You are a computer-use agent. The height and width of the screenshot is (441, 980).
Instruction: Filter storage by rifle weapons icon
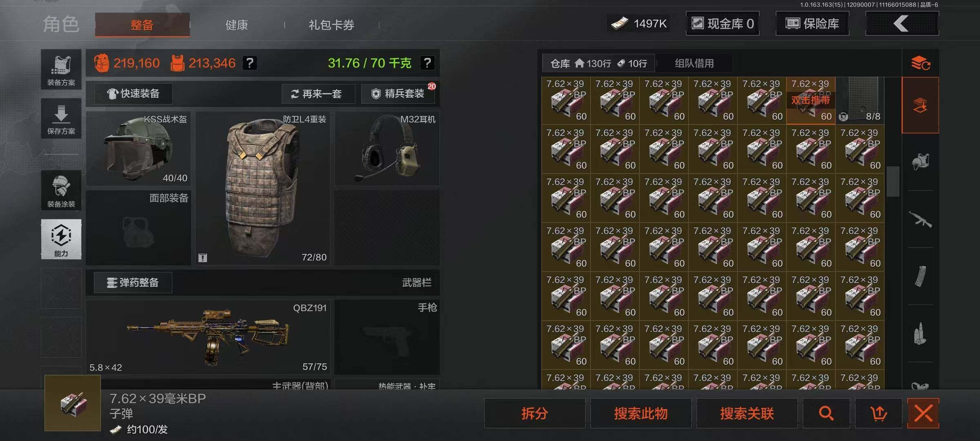(x=920, y=219)
